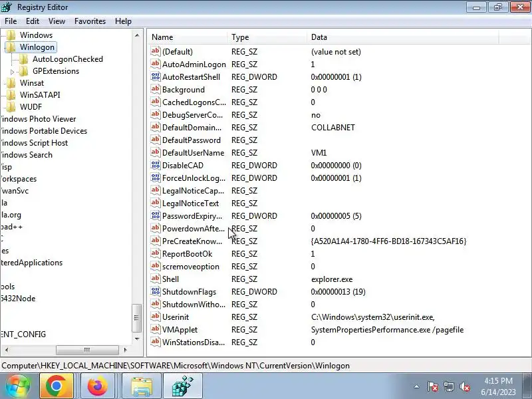The image size is (532, 399).
Task: Open the Windows Start menu orb
Action: pos(18,386)
